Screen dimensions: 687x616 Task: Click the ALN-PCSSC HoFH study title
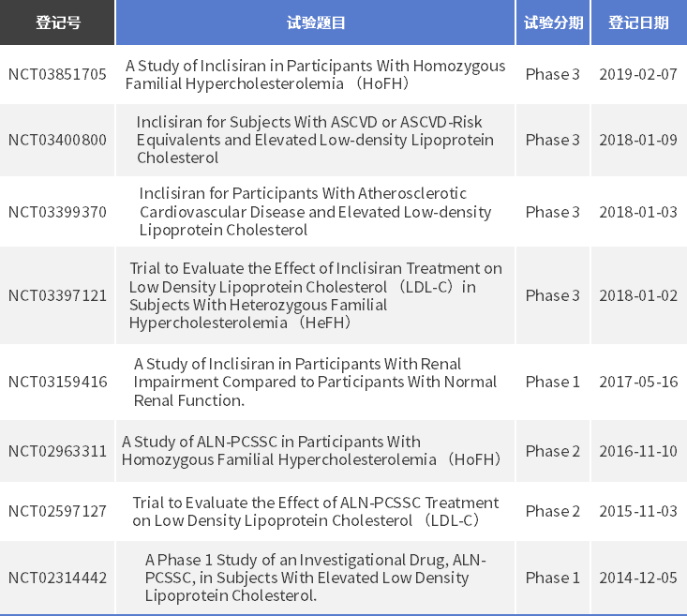click(x=315, y=451)
